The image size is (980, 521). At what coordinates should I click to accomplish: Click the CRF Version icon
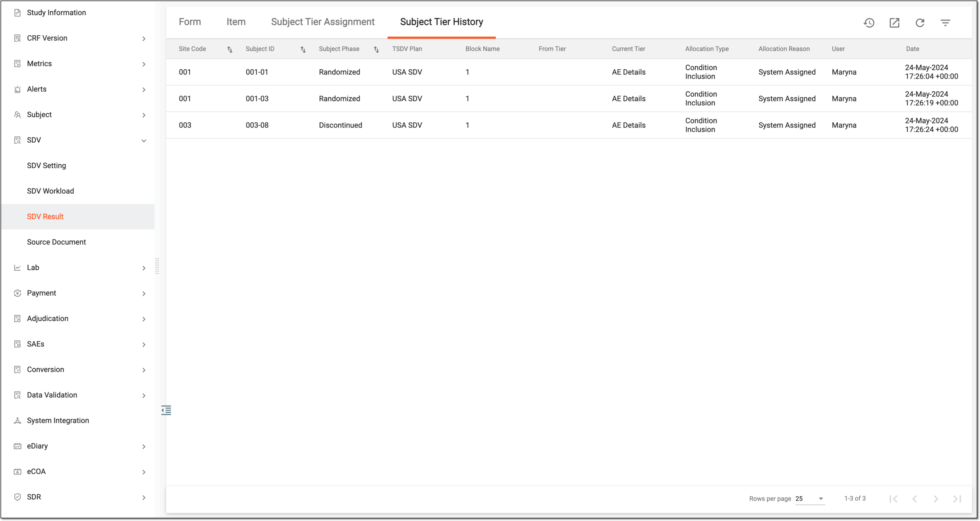pos(17,38)
